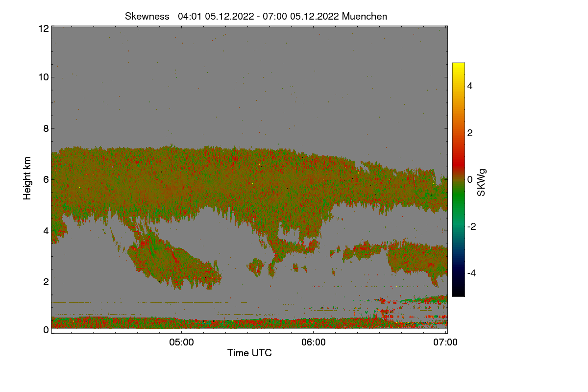The image size is (588, 392).
Task: Click the 10 km height tick label
Action: [43, 77]
